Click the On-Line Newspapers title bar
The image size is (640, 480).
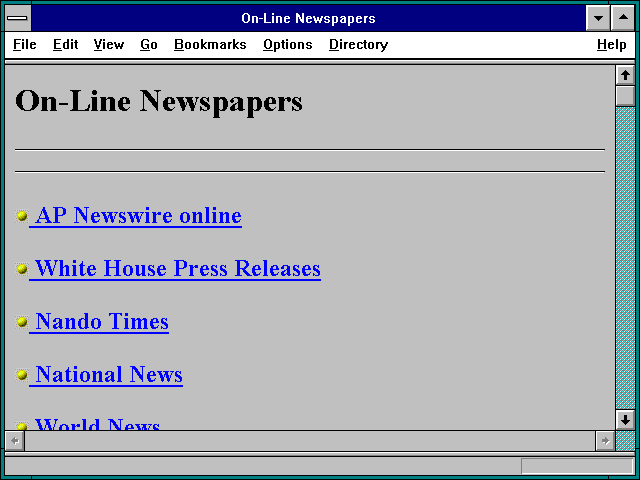[x=308, y=18]
